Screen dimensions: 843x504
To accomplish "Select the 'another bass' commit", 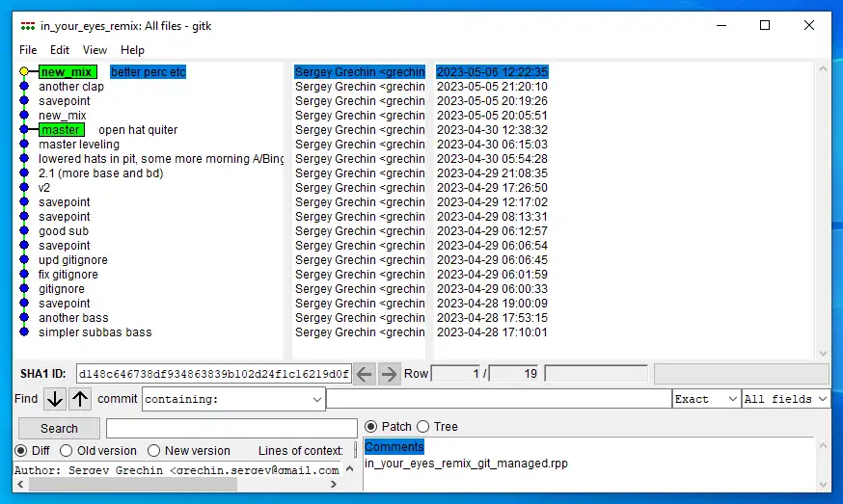I will 73,318.
